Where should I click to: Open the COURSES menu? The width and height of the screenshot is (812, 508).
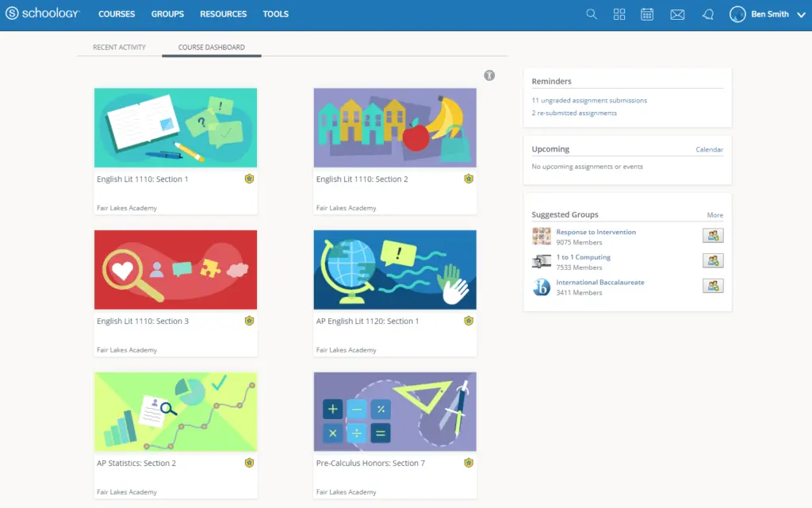[117, 14]
